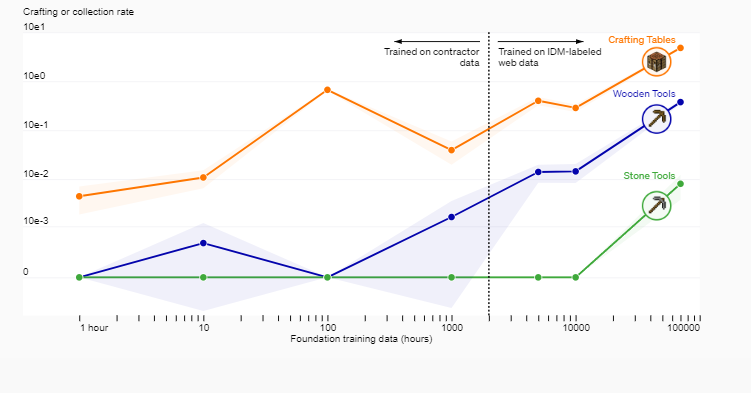Screen dimensions: 751x393
Task: Click the 100 x-axis tick label
Action: [328, 328]
